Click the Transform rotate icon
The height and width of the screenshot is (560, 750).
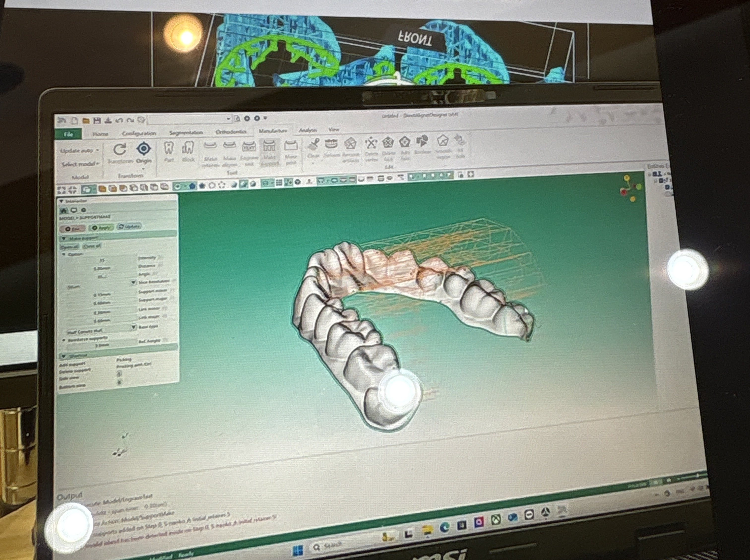119,149
